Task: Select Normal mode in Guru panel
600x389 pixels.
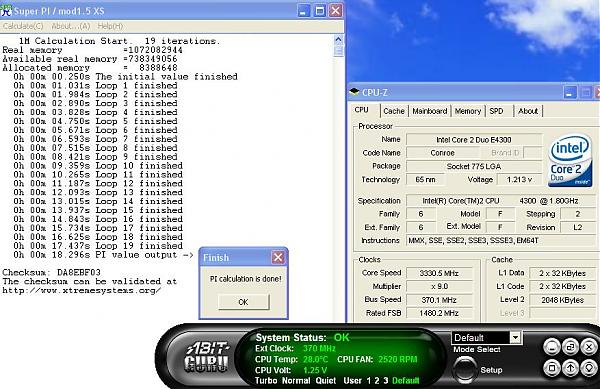Action: coord(296,381)
